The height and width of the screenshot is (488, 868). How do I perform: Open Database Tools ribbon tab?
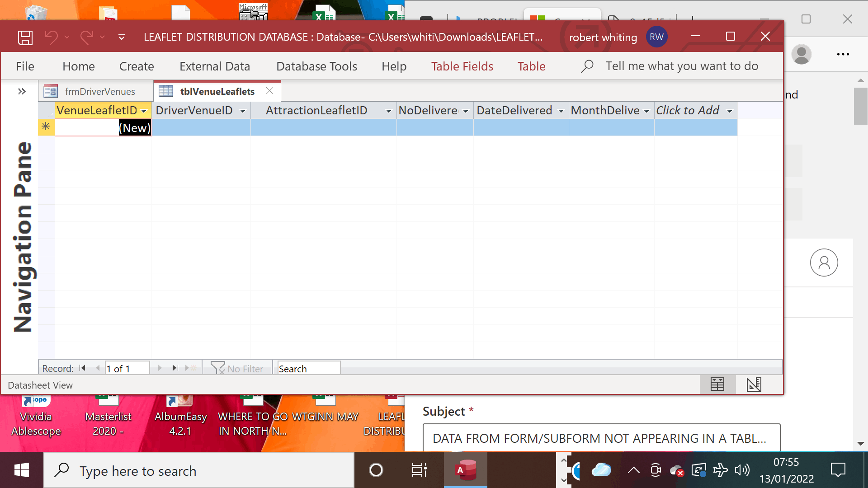[x=316, y=66]
